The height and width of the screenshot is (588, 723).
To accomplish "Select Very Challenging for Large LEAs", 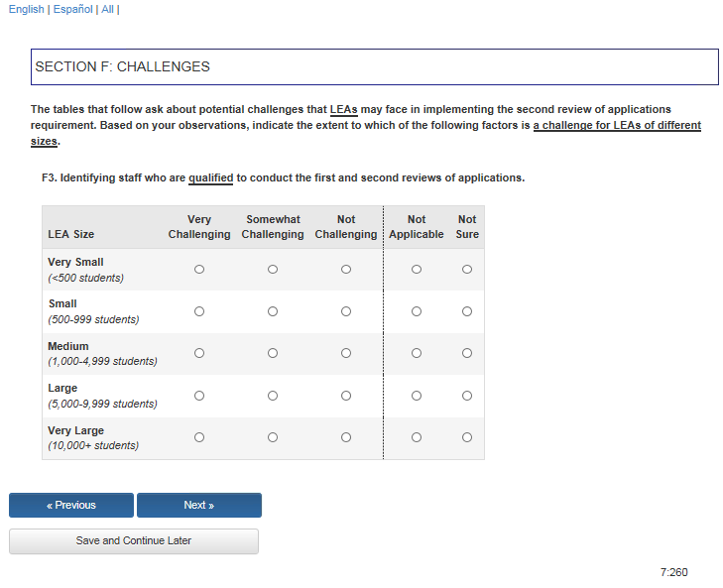I will click(199, 396).
